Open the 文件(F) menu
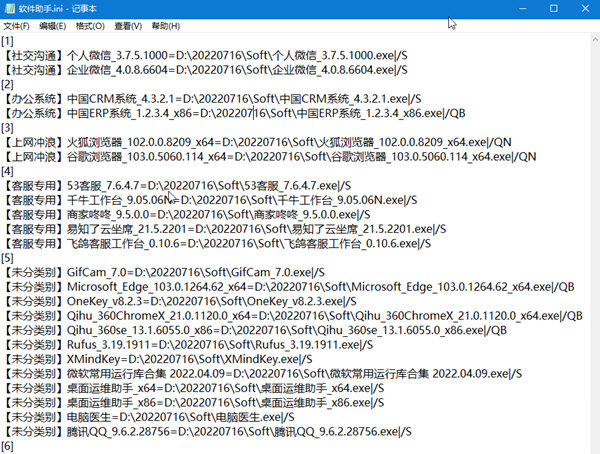 pyautogui.click(x=16, y=26)
